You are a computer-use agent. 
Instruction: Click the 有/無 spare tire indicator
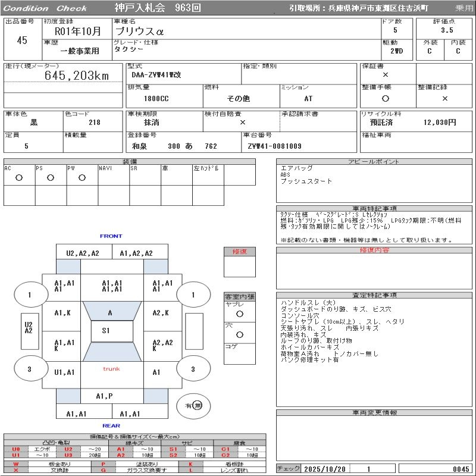point(194,405)
